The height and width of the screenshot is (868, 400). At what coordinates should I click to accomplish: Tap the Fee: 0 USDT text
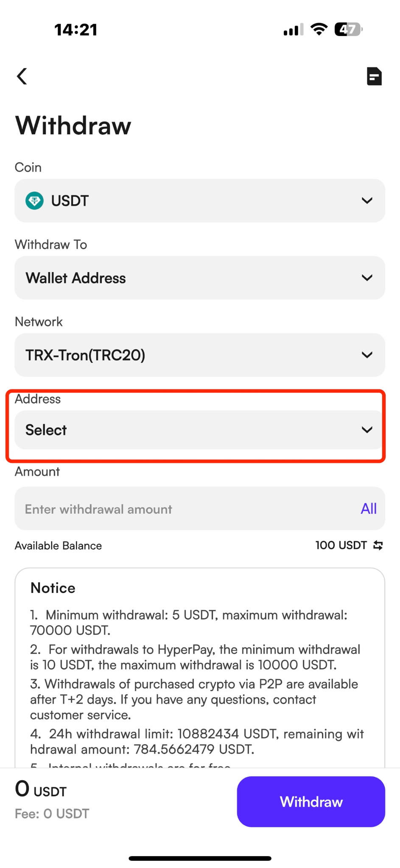tap(52, 813)
